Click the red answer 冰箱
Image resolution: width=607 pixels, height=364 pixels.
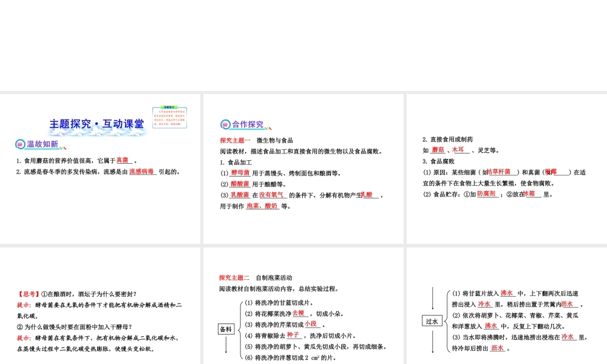tap(529, 194)
